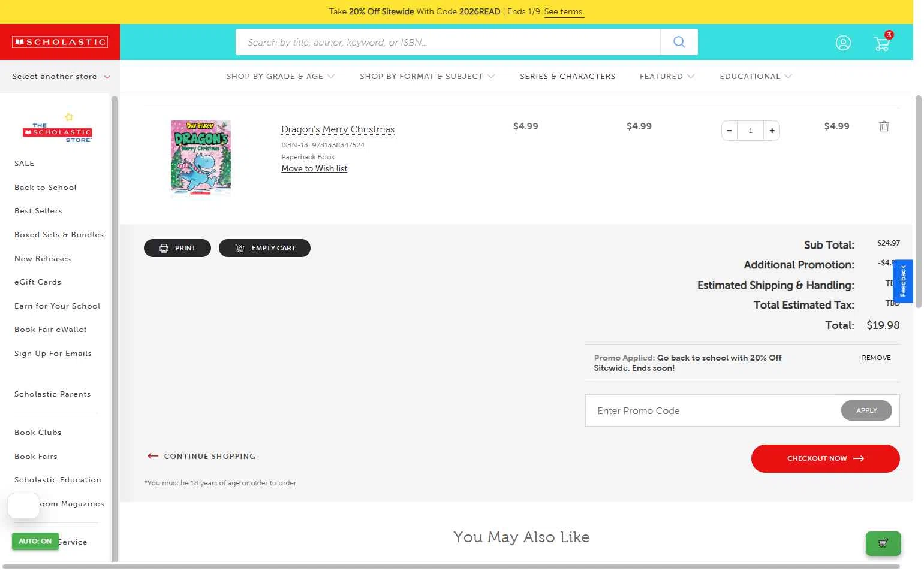This screenshot has width=924, height=571.
Task: Expand Shop by Format & Subject menu
Action: (427, 76)
